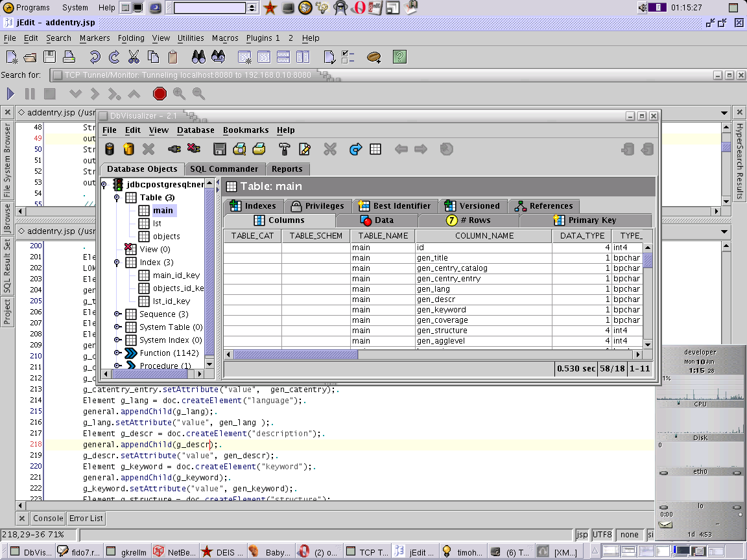Open the Programs menu in top panel

click(x=26, y=8)
